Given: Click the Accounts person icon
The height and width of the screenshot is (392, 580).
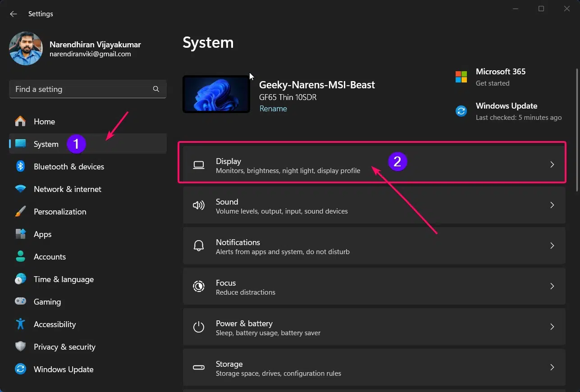Looking at the screenshot, I should click(20, 257).
